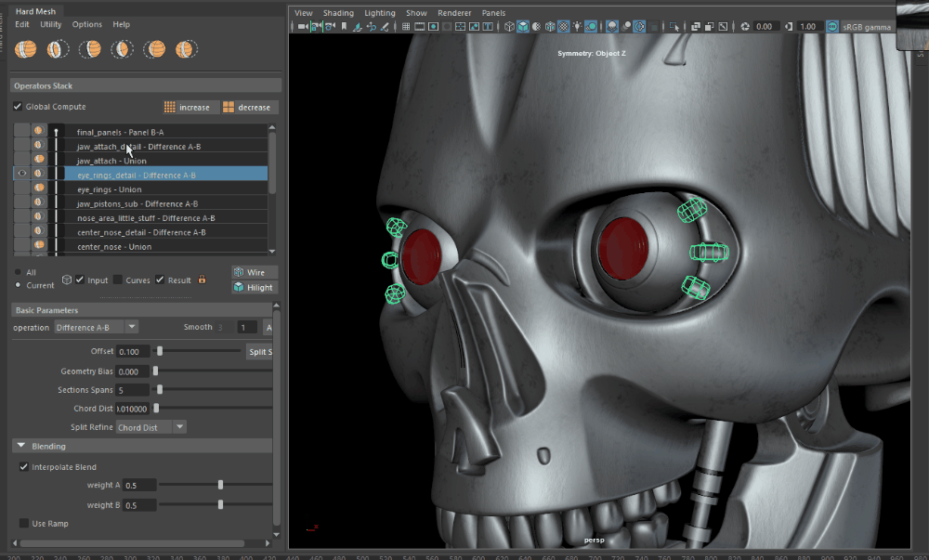Click the Image Plane icon
The width and height of the screenshot is (929, 560).
pos(358,27)
